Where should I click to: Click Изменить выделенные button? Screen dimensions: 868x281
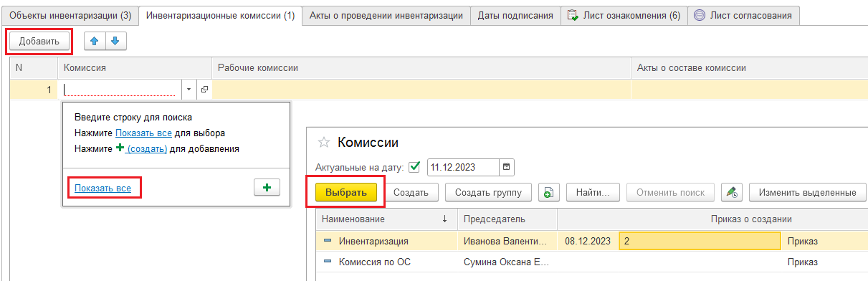coord(808,192)
